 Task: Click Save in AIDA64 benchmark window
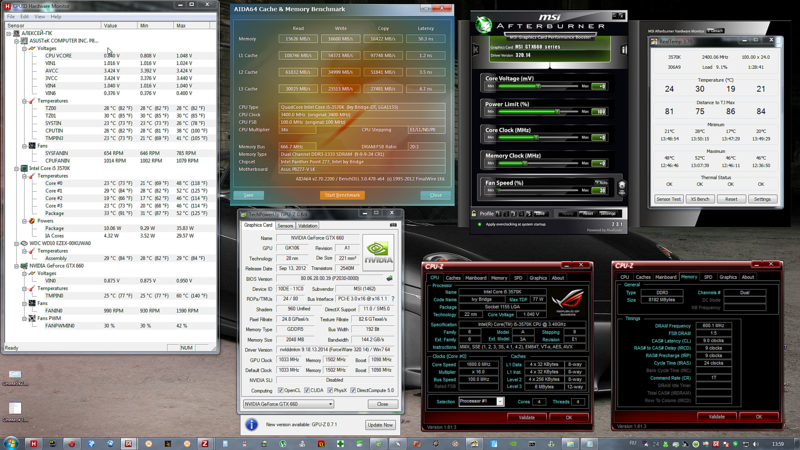[x=248, y=195]
